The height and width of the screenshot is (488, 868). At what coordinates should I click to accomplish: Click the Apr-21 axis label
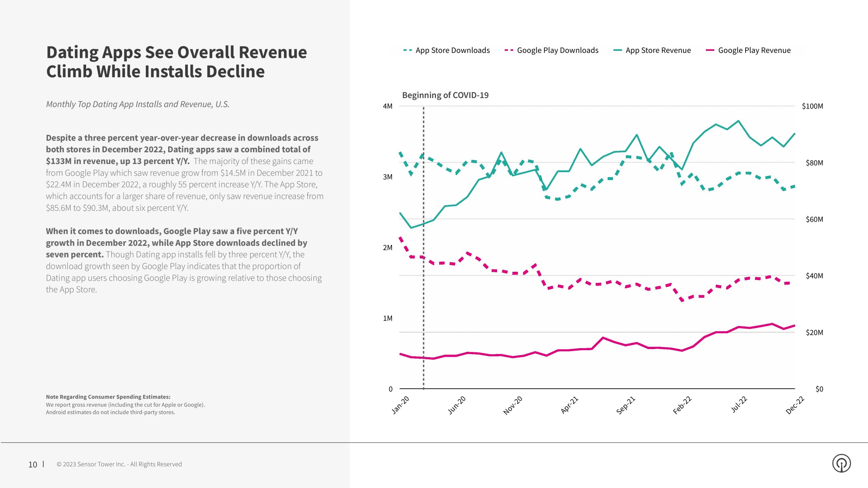[x=569, y=405]
